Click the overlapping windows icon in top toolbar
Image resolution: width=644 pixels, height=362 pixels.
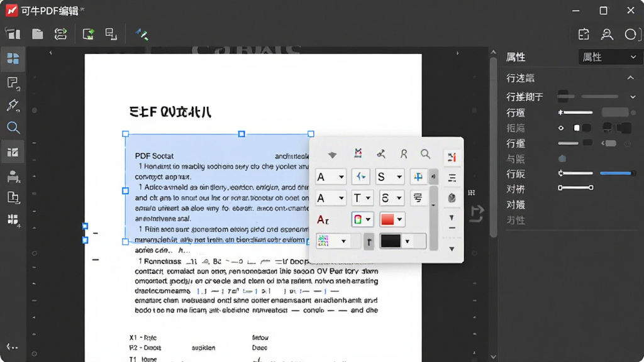click(x=111, y=34)
